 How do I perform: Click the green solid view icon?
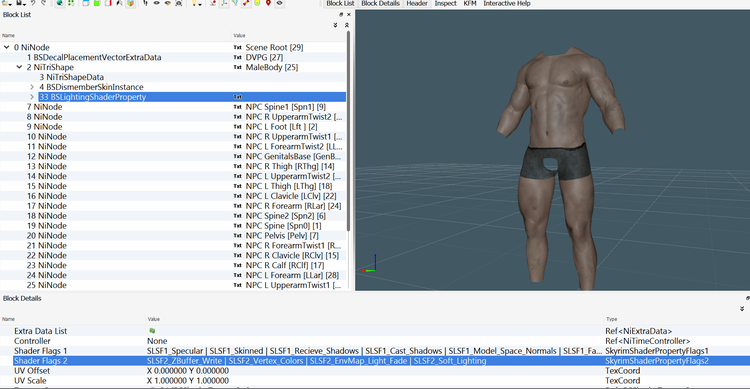point(97,3)
